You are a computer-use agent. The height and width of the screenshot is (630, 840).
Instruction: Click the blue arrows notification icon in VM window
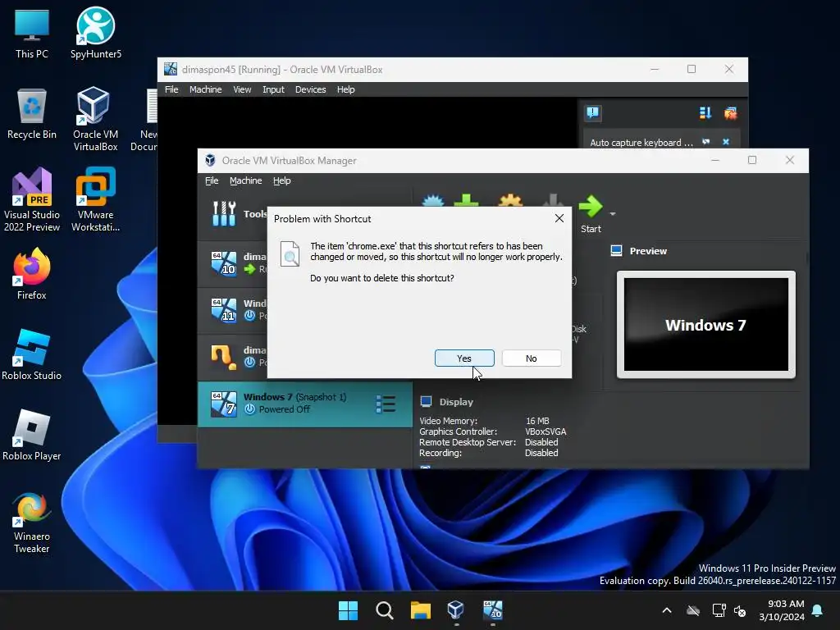pyautogui.click(x=705, y=112)
